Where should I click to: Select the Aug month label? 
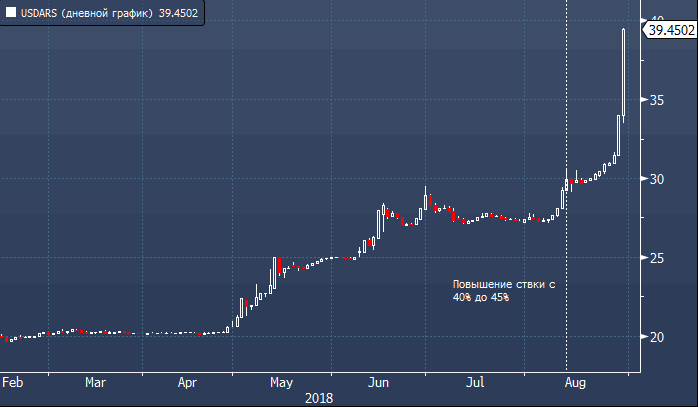pyautogui.click(x=575, y=382)
